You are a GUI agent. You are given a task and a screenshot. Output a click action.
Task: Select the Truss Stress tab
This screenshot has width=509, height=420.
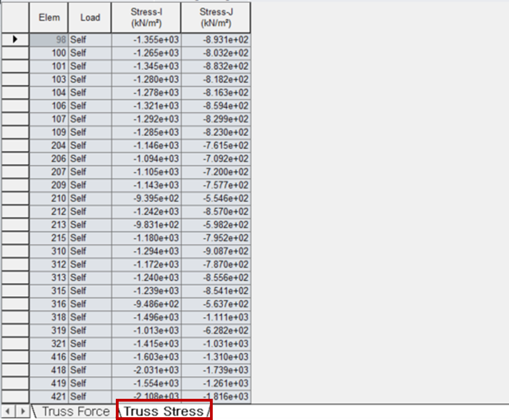tap(163, 412)
